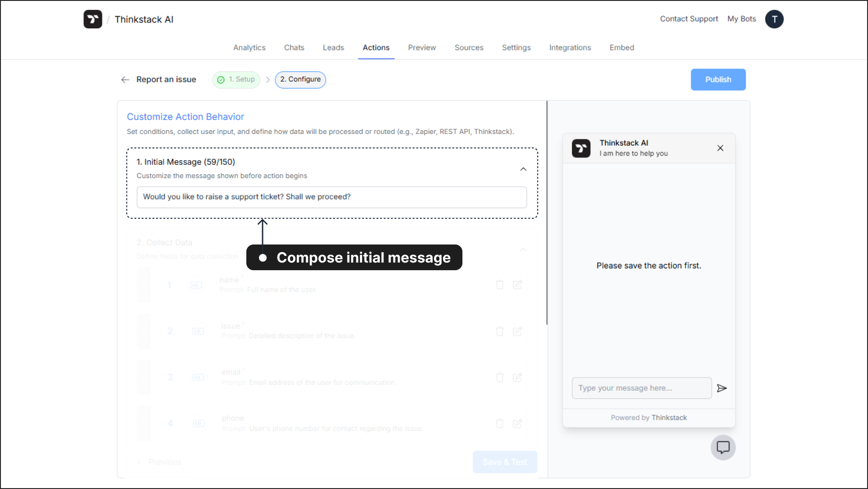Select the Actions tab
The image size is (868, 489).
(376, 47)
